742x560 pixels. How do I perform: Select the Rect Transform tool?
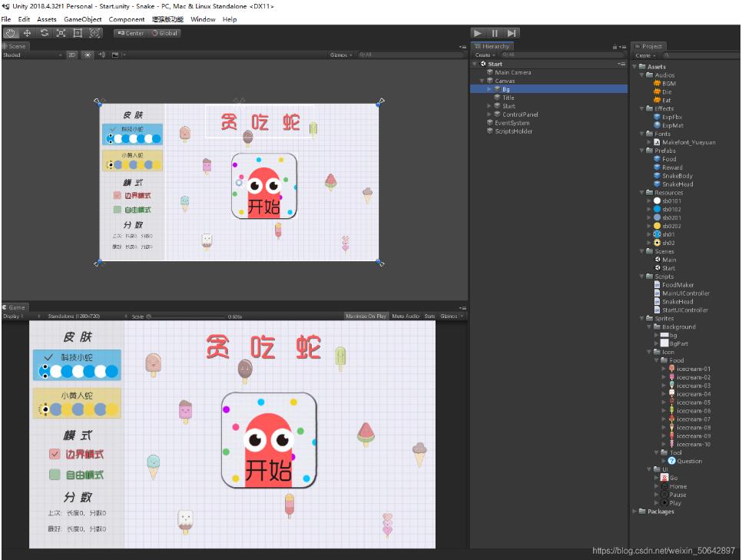pos(78,33)
